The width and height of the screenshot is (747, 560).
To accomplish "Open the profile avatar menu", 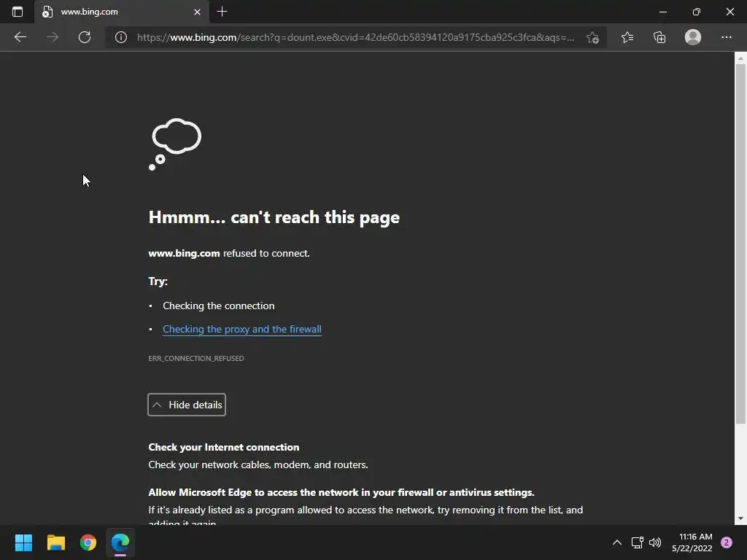I will point(693,37).
